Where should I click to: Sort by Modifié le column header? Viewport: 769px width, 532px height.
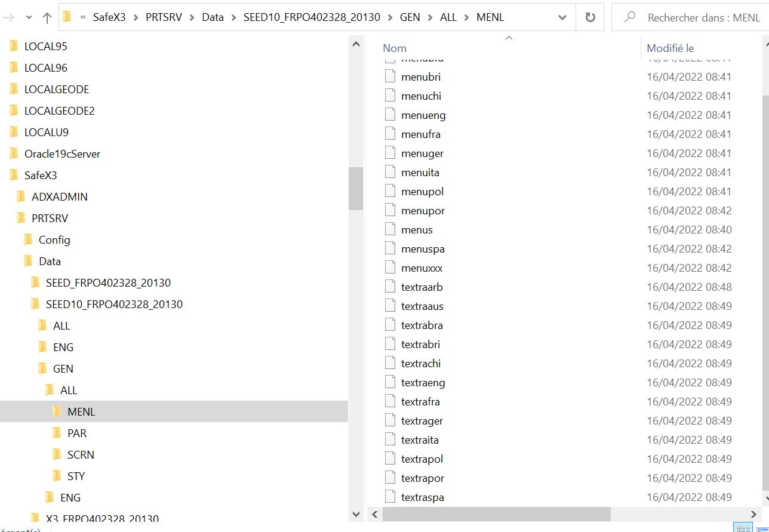[670, 48]
